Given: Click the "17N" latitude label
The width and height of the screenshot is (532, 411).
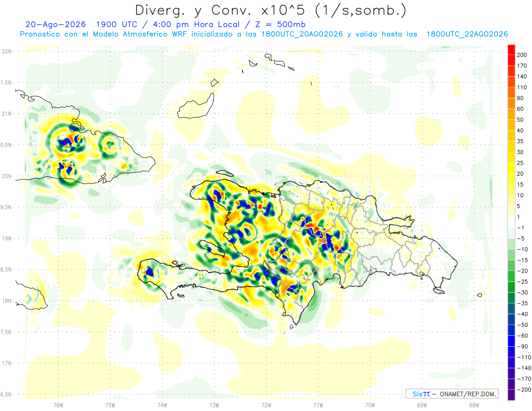Looking at the screenshot, I should [7, 363].
